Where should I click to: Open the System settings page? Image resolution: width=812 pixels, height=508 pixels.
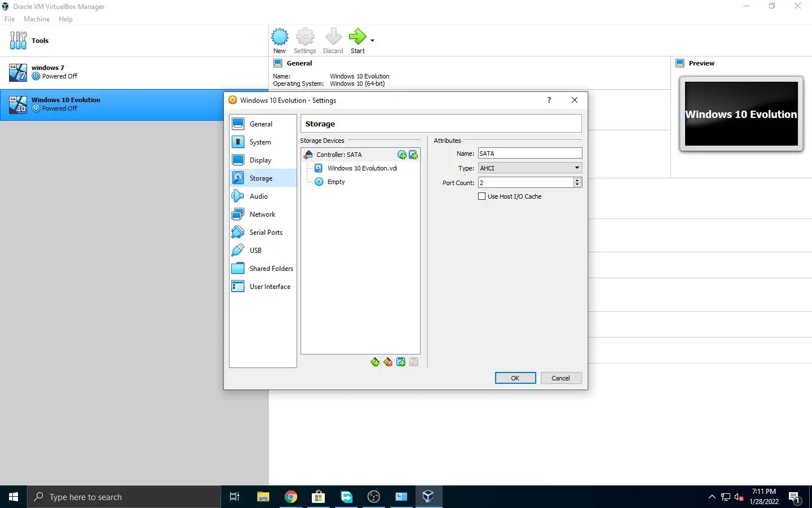click(263, 142)
